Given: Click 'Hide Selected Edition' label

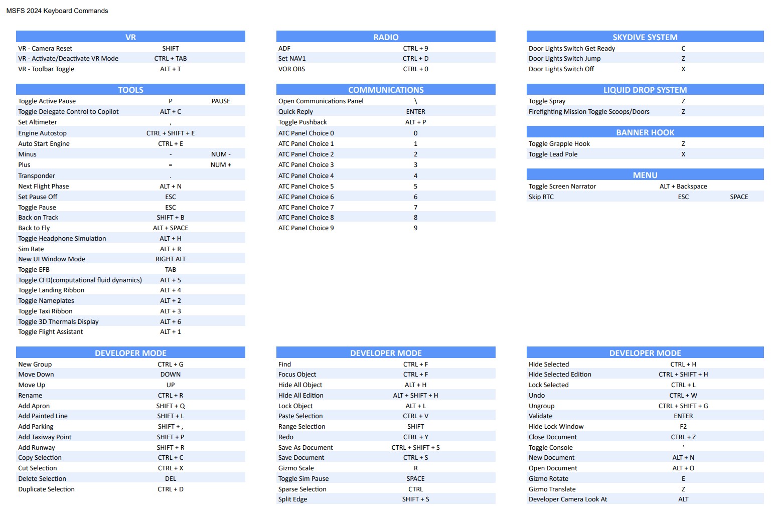Looking at the screenshot, I should (560, 375).
